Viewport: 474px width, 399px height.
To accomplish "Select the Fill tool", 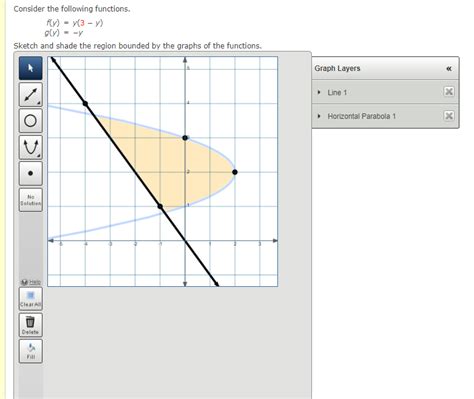I will (30, 351).
